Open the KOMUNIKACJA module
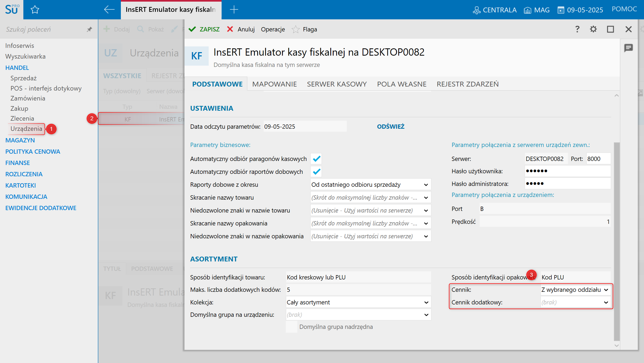Viewport: 644px width, 363px height. (26, 197)
